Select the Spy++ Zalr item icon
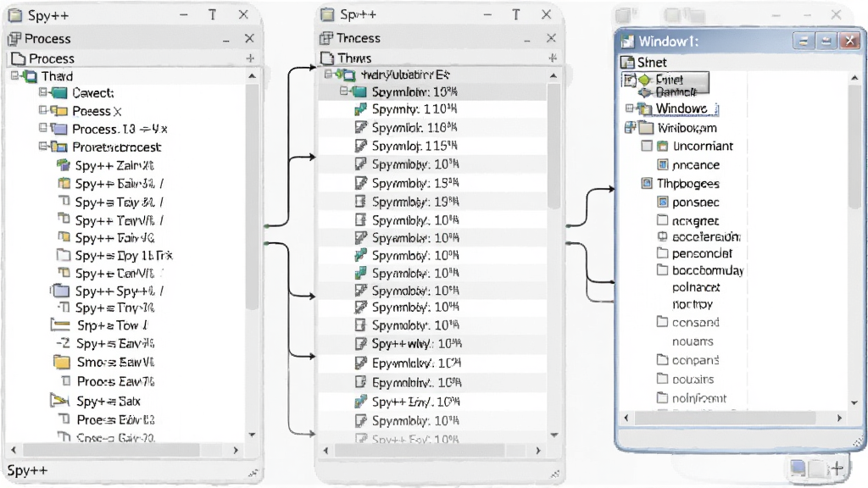Viewport: 868px width, 488px height. click(x=64, y=165)
